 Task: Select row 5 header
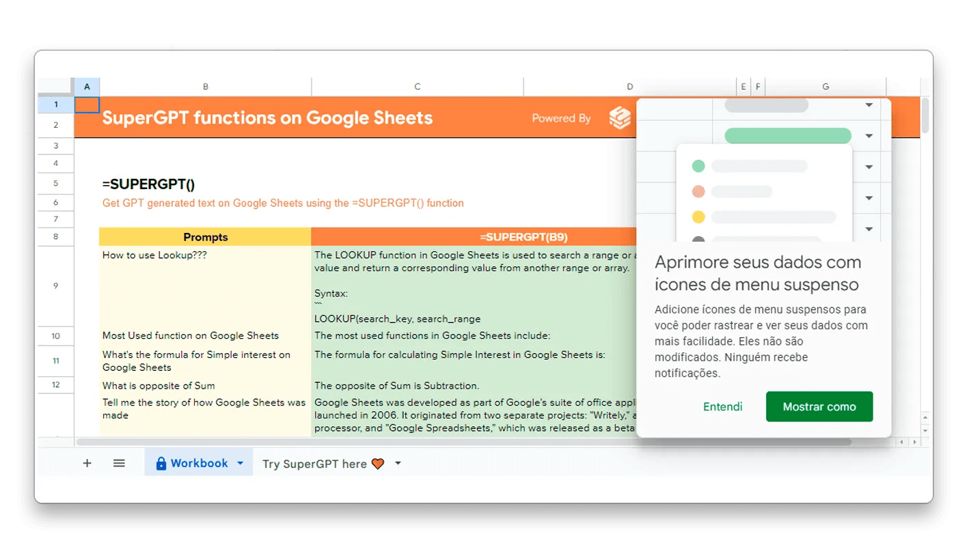click(55, 184)
